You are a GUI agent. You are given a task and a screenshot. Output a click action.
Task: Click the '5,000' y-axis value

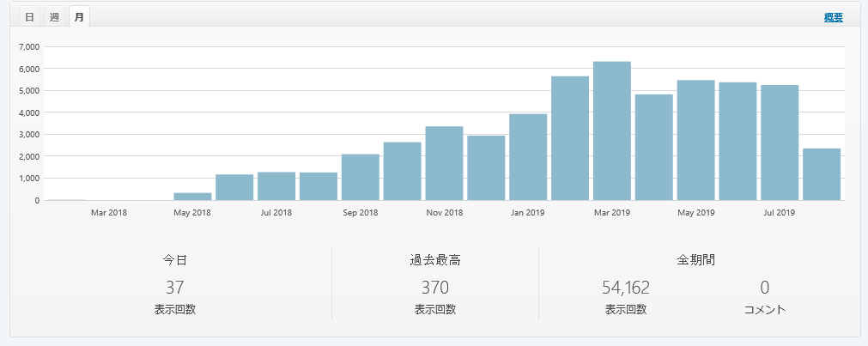29,90
